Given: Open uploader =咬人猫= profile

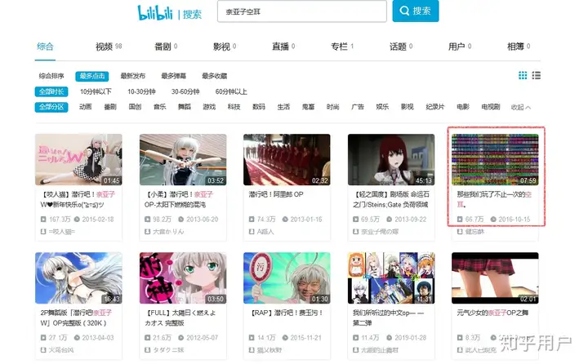Looking at the screenshot, I should tap(62, 232).
